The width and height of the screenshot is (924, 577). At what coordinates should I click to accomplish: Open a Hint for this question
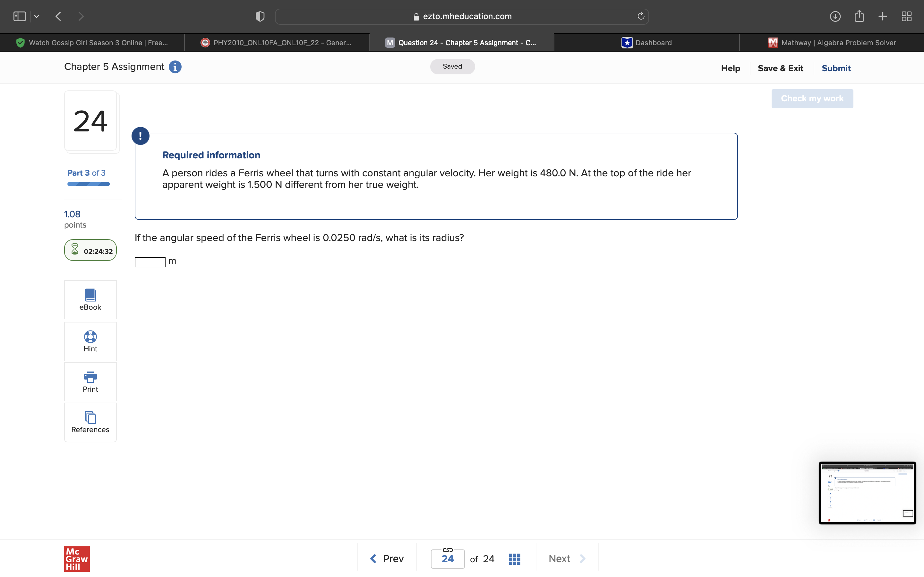pos(90,341)
